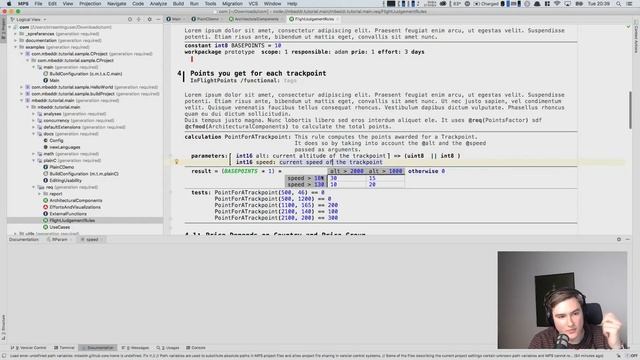Click the report folder icon
The image size is (640, 360).
click(x=46, y=194)
